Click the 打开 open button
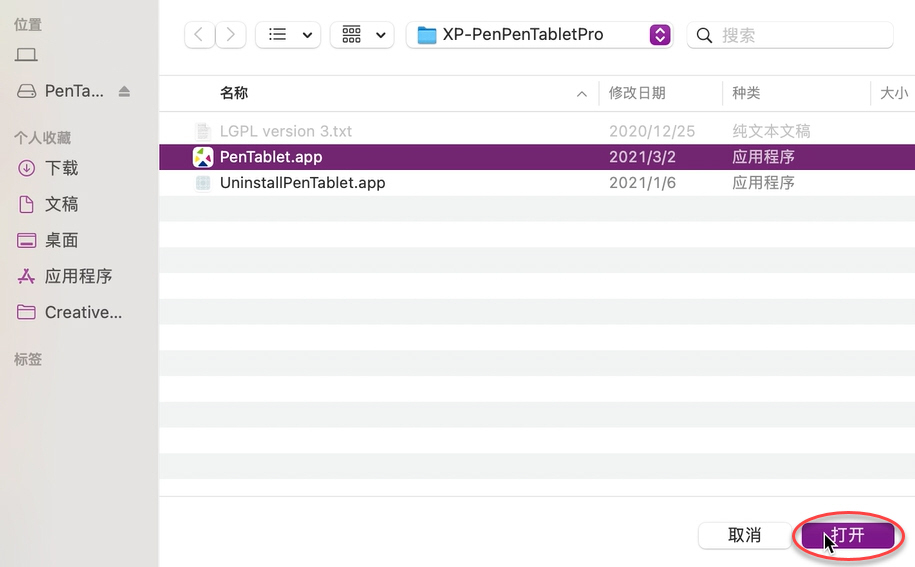Screen dimensions: 915x567 coord(848,535)
